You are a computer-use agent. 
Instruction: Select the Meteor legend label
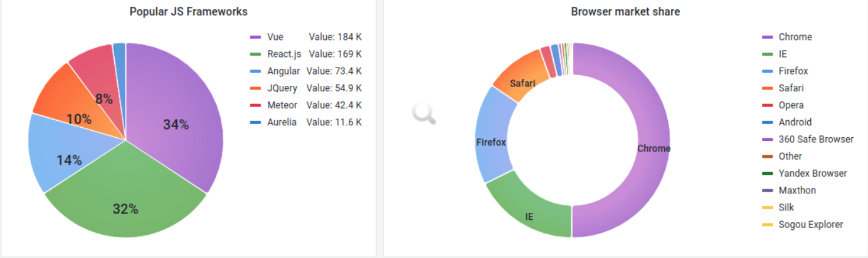tap(282, 105)
